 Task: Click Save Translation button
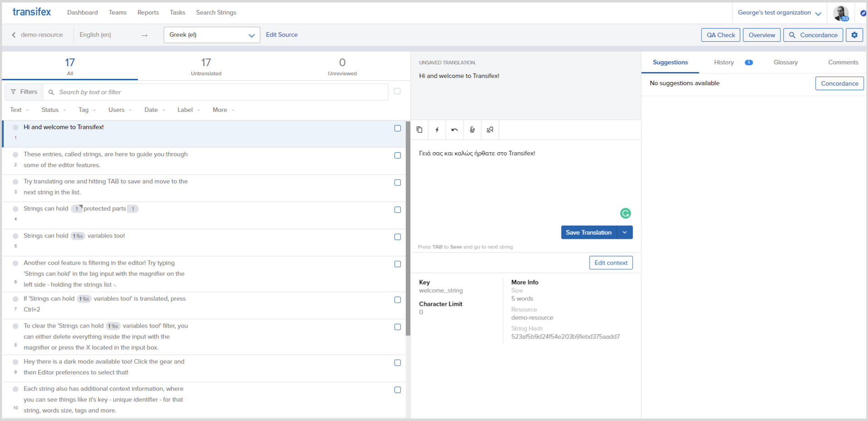pos(589,232)
